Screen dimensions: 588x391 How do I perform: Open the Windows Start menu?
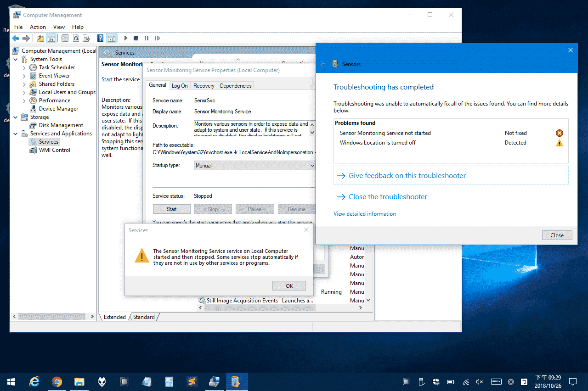tap(11, 381)
